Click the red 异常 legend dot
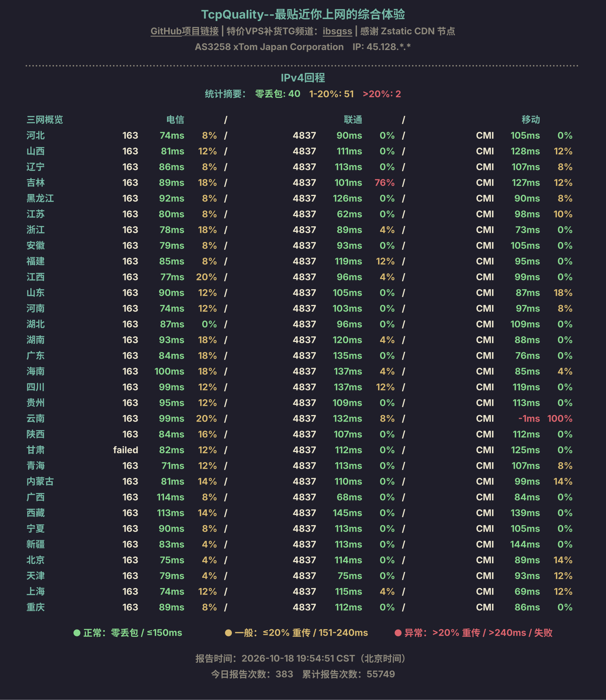 coord(398,633)
